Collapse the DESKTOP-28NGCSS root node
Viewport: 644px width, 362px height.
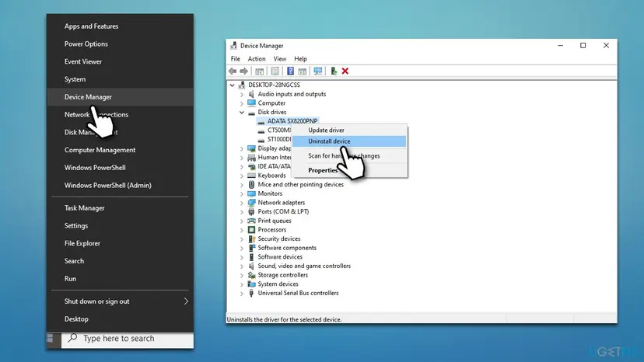click(x=232, y=85)
